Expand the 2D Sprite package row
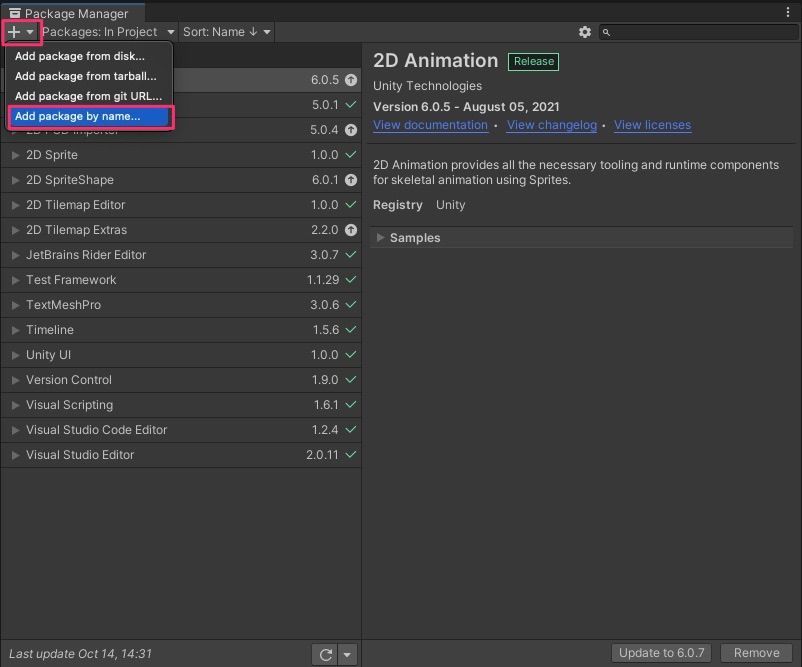802x667 pixels. click(x=15, y=155)
